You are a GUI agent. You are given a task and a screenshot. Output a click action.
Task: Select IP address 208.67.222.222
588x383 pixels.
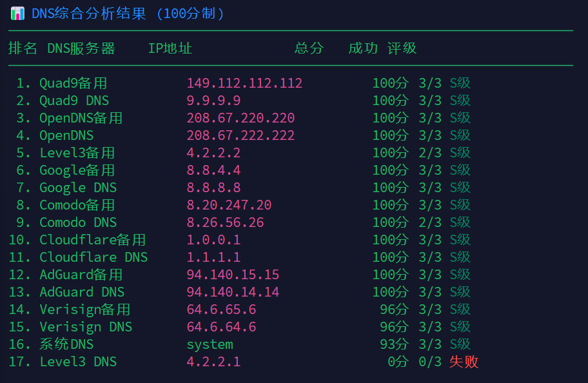coord(240,135)
